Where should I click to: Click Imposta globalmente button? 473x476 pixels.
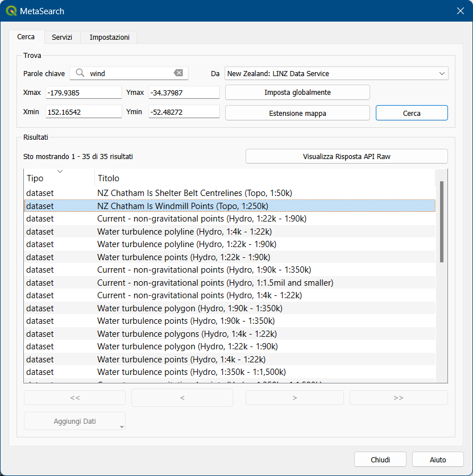pos(297,92)
